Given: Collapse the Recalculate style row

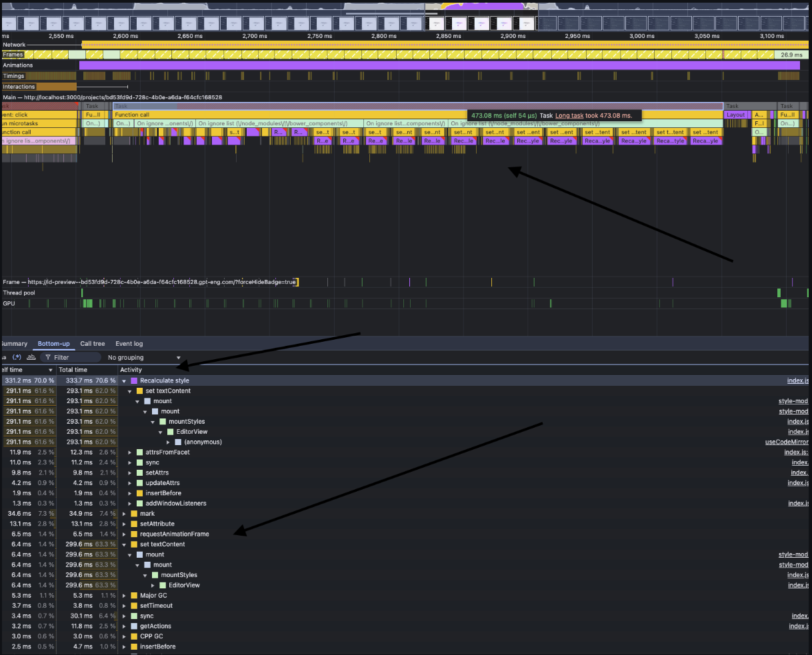Looking at the screenshot, I should click(x=125, y=380).
